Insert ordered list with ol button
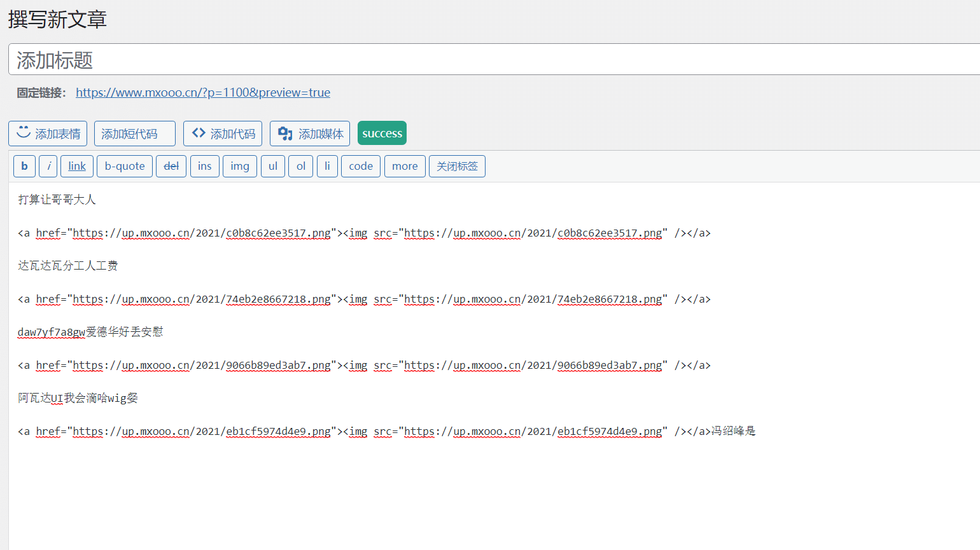Screen dimensions: 980x550 tap(301, 166)
